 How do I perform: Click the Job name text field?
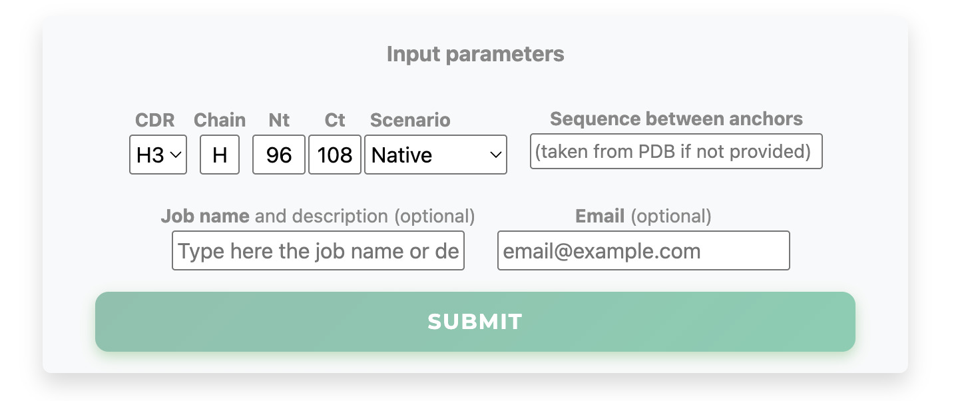pos(318,251)
